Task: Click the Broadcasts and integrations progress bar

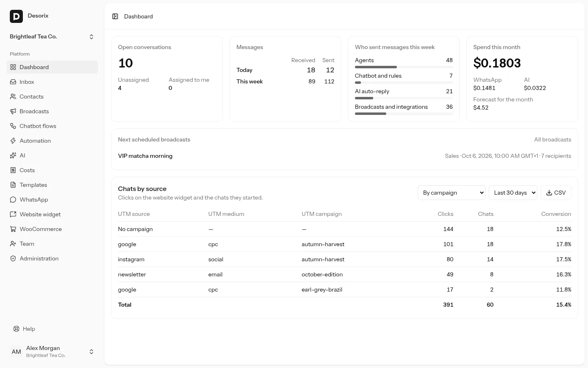Action: tap(404, 114)
